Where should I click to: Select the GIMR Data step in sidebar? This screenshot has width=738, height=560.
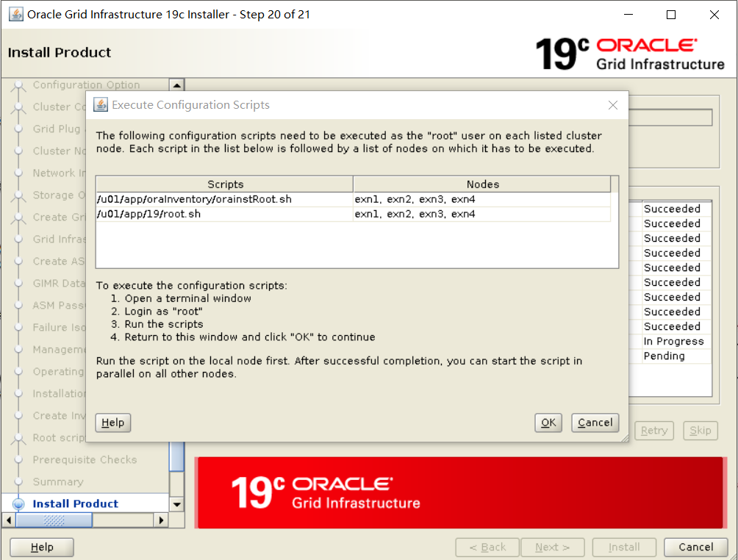click(59, 283)
